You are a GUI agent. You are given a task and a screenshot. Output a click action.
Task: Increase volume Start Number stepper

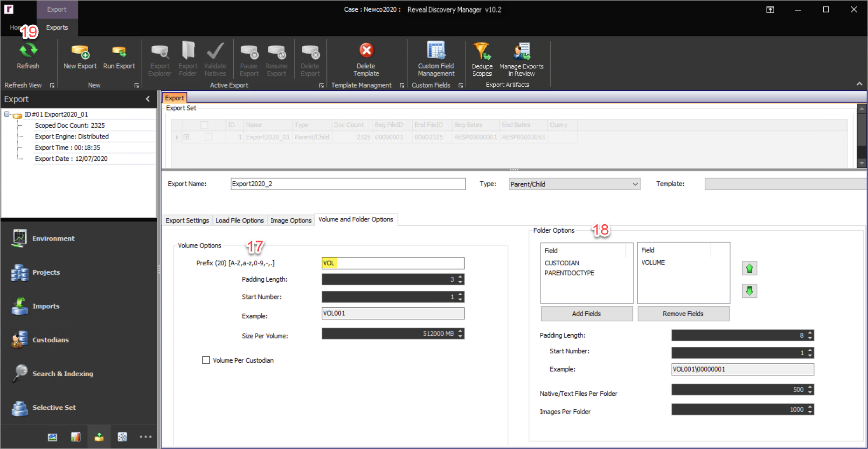[x=460, y=294]
